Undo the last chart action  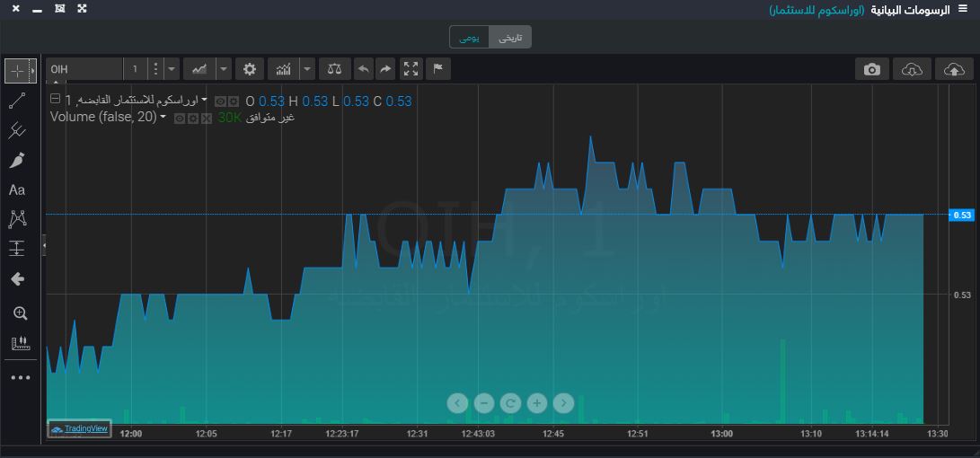coord(363,69)
